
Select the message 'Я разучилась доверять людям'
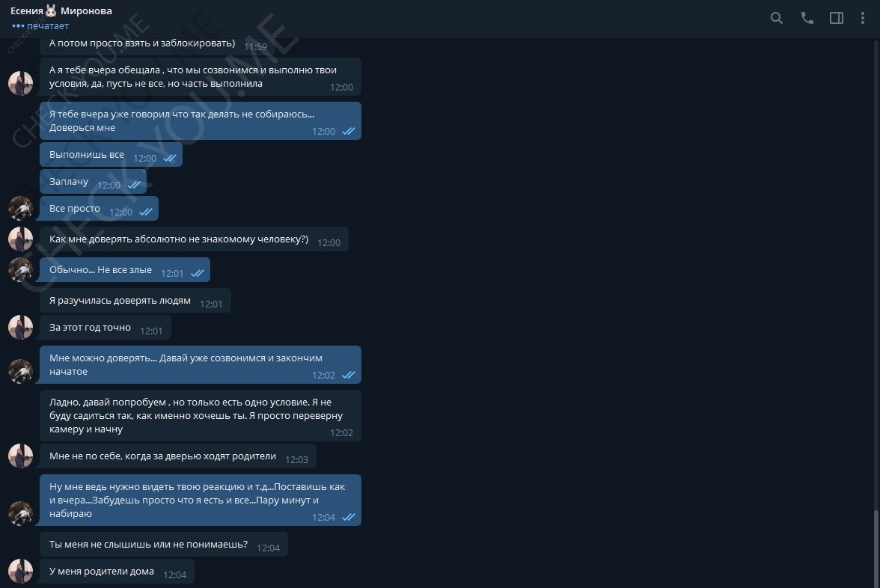click(135, 301)
